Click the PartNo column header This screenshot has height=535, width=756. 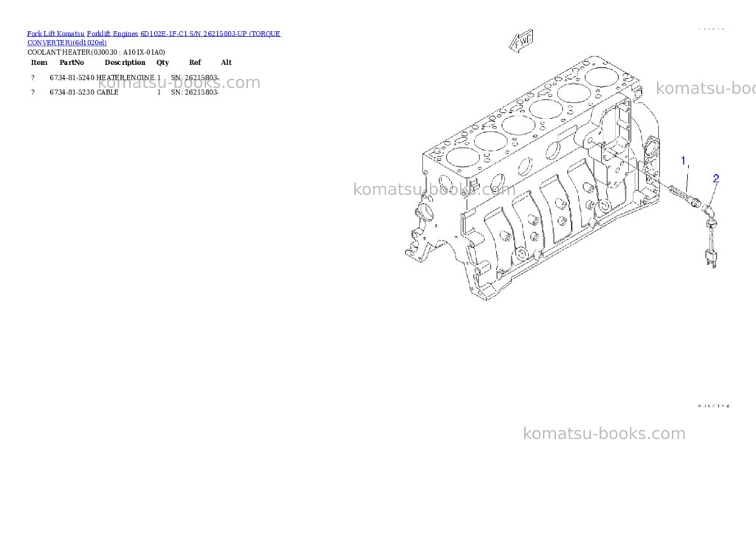(72, 62)
